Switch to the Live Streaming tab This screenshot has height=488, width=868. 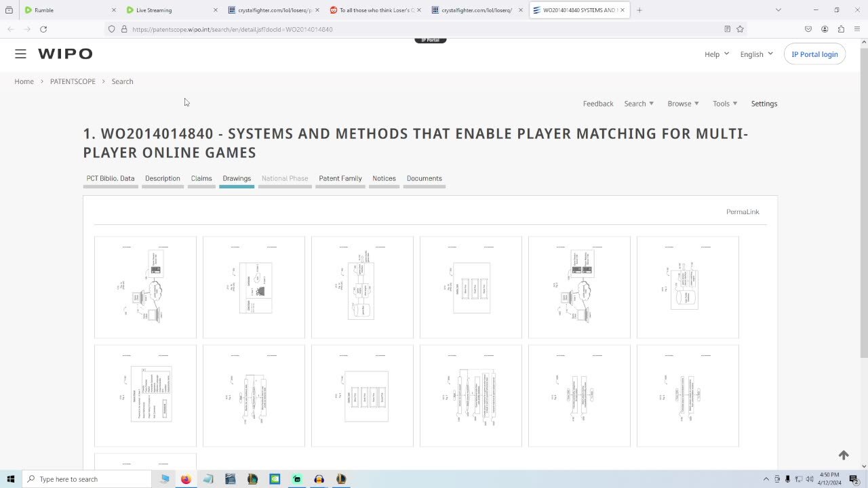(172, 10)
